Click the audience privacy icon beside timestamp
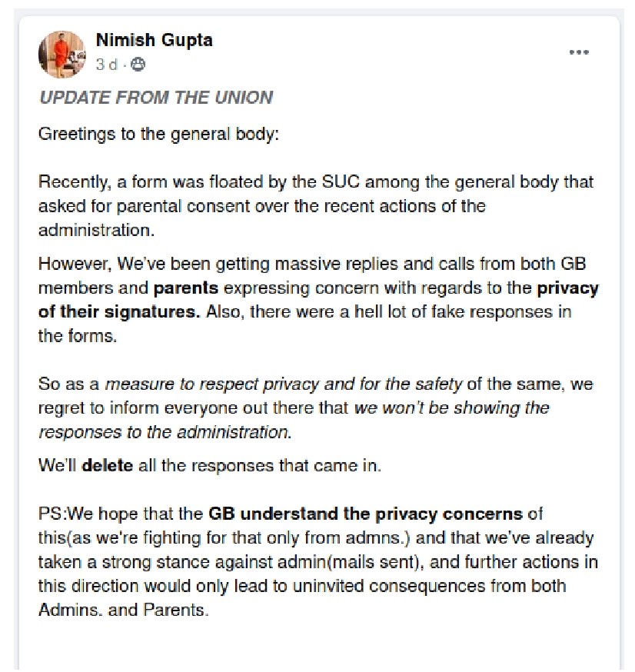The height and width of the screenshot is (672, 635). (138, 66)
